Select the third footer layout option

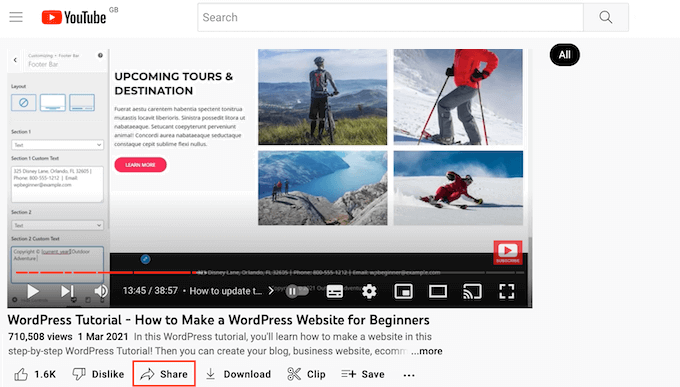pyautogui.click(x=82, y=103)
